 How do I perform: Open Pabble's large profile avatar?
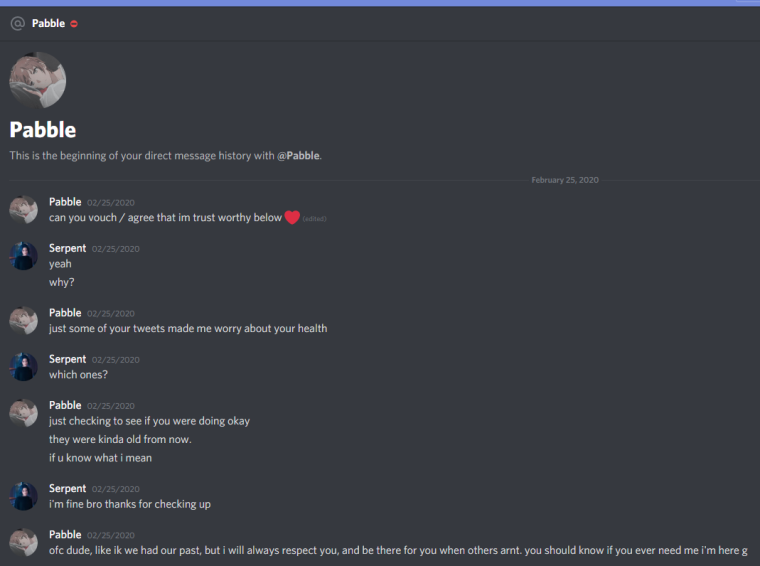(38, 80)
